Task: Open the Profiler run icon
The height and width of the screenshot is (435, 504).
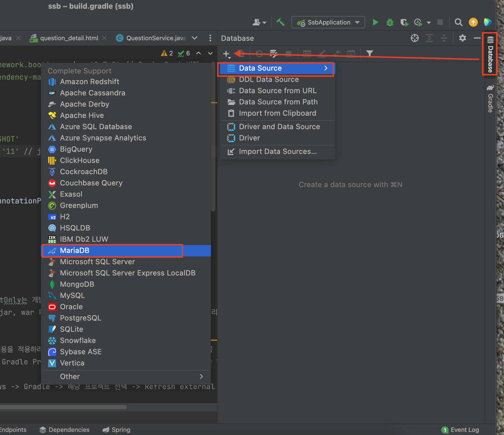Action: [x=418, y=22]
